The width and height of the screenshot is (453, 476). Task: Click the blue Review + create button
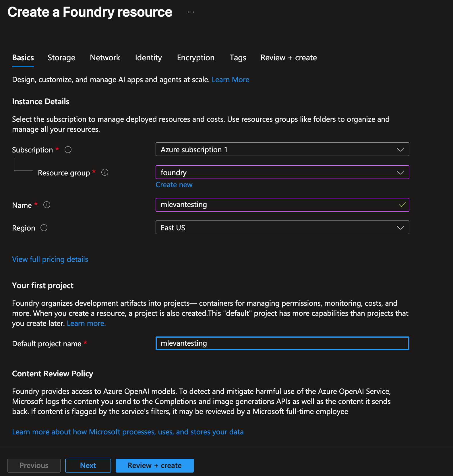(x=154, y=465)
